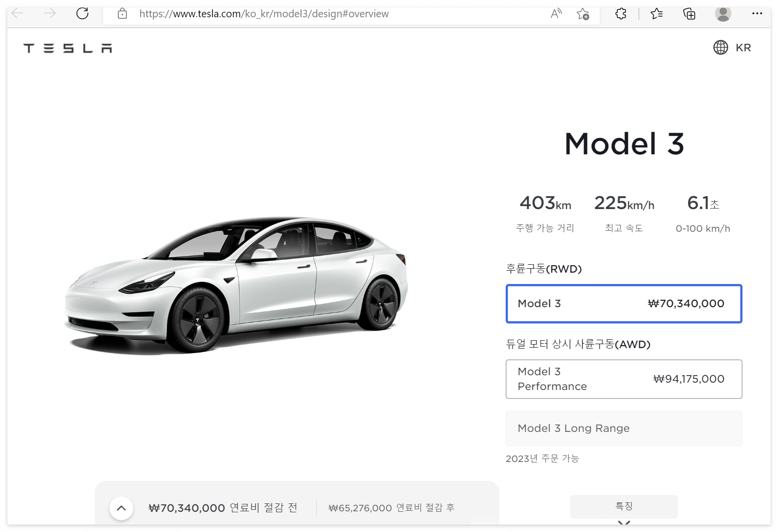Click the tesla.com address bar URL
Viewport: 778px width, 532px height.
pyautogui.click(x=264, y=14)
